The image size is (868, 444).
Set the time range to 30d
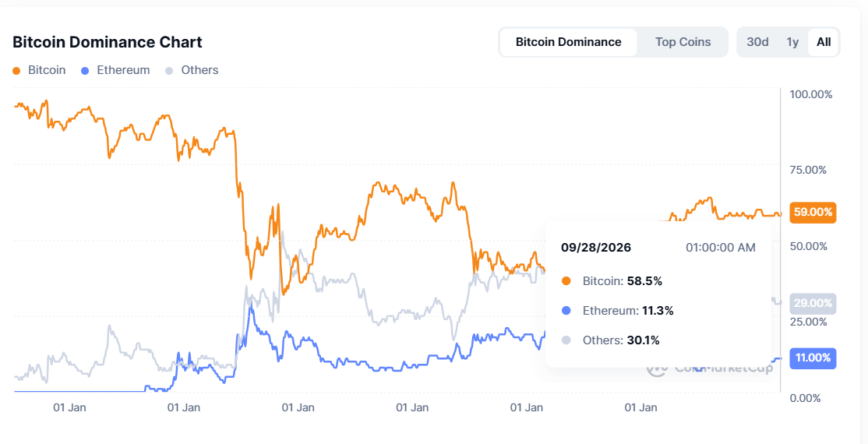click(x=757, y=42)
